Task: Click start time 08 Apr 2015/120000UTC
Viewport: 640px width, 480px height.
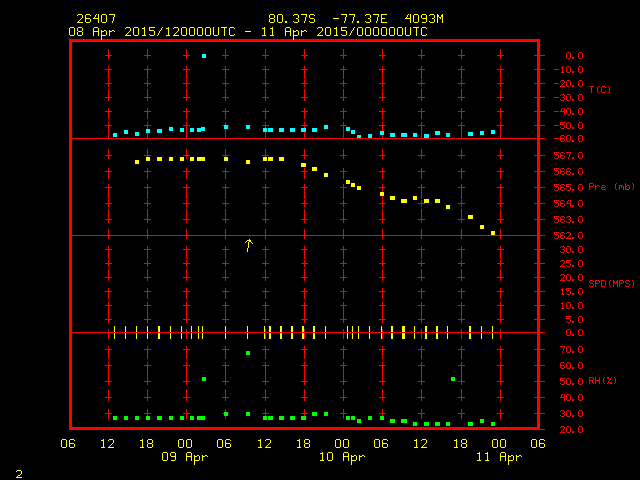Action: tap(152, 32)
